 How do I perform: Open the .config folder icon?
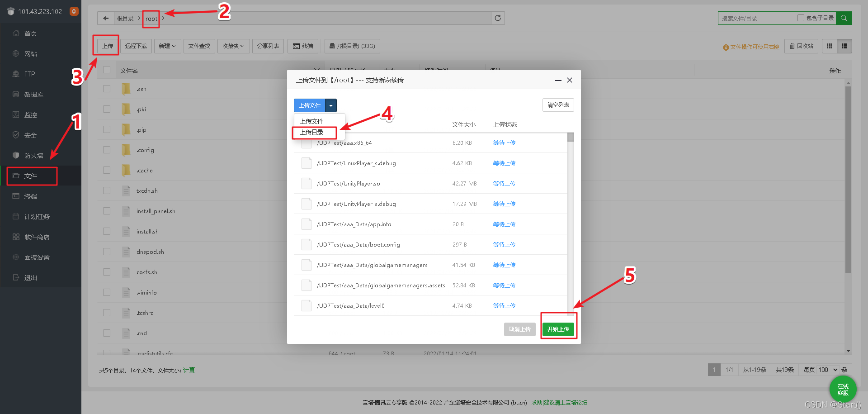tap(126, 150)
